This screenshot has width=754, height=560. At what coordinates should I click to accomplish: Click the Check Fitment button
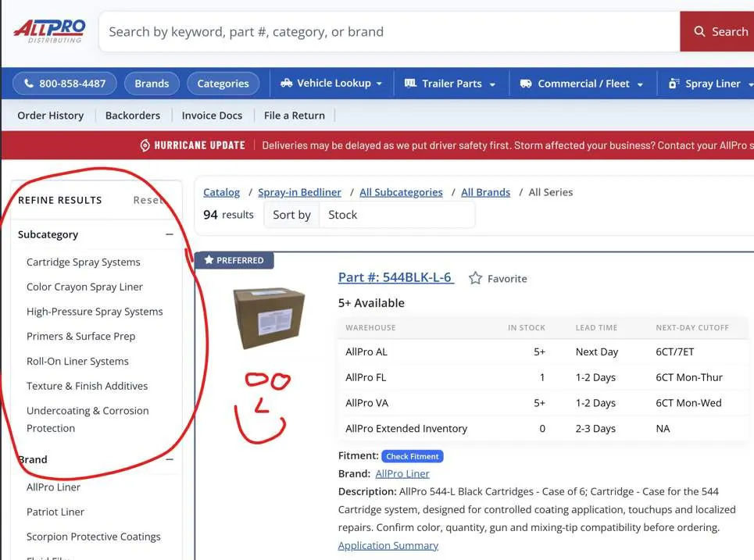(412, 456)
